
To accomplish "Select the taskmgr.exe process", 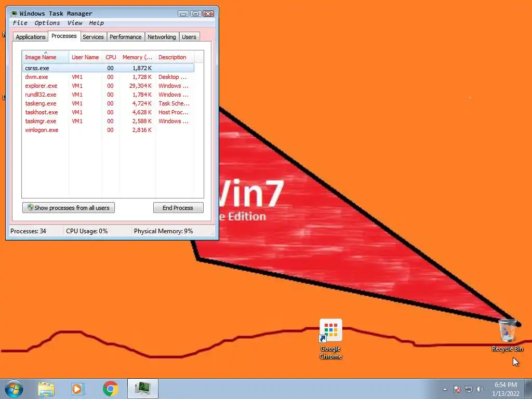I will click(108, 121).
